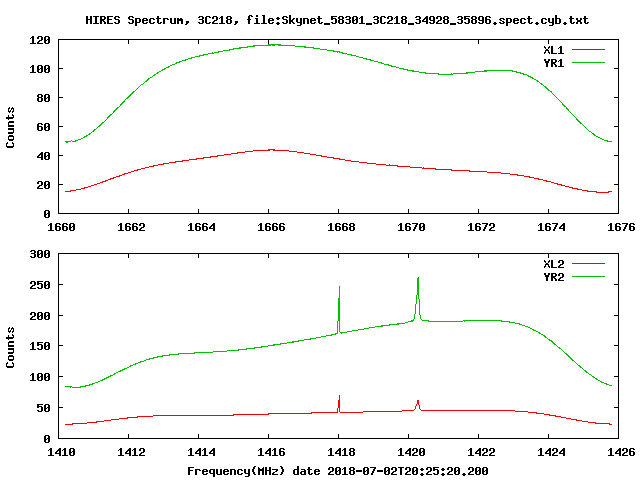640x480 pixels.
Task: Click the YR2 green spike peak near 1420 MHz
Action: tap(418, 279)
